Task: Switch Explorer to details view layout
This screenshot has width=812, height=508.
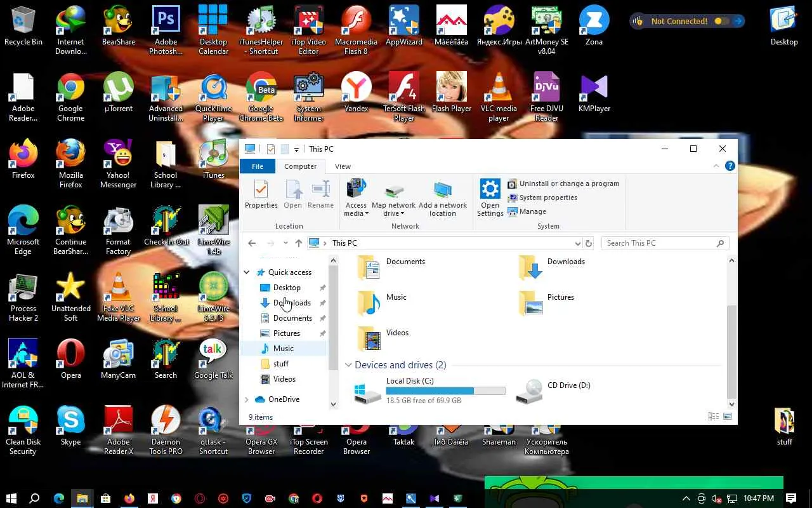Action: pos(714,417)
